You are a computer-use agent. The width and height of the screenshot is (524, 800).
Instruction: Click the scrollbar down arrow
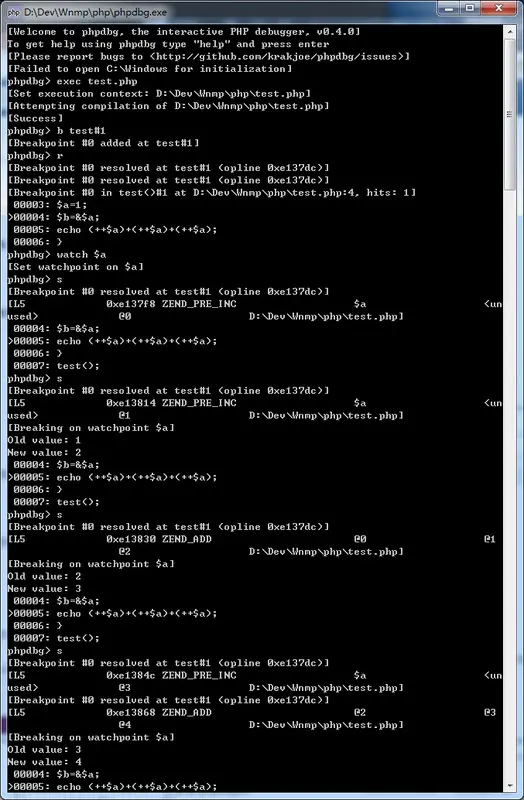pyautogui.click(x=509, y=786)
